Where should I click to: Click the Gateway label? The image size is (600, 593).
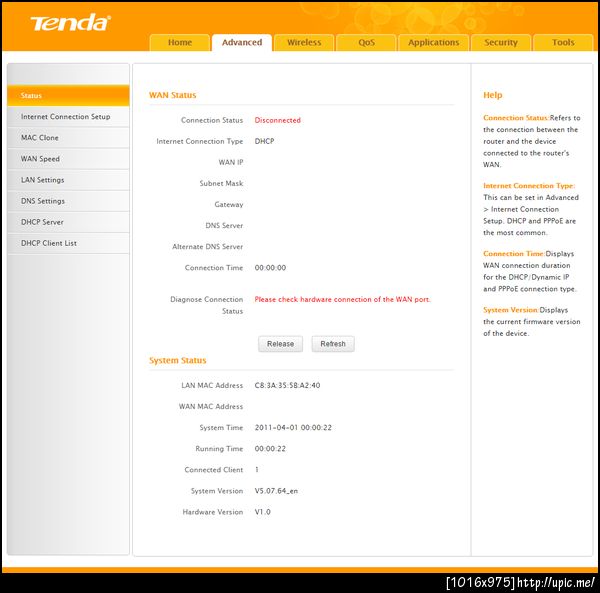pos(229,205)
